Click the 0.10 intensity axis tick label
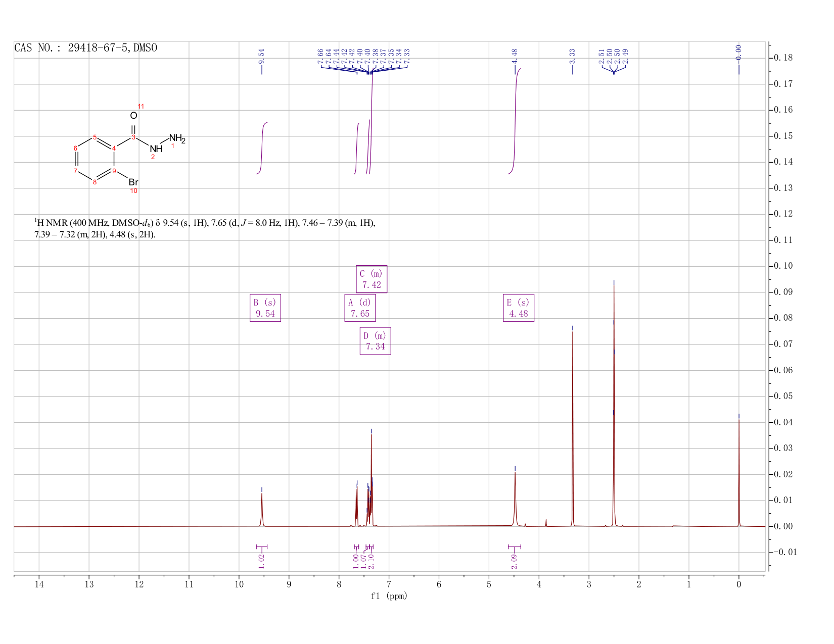Image resolution: width=834 pixels, height=644 pixels. pos(782,266)
